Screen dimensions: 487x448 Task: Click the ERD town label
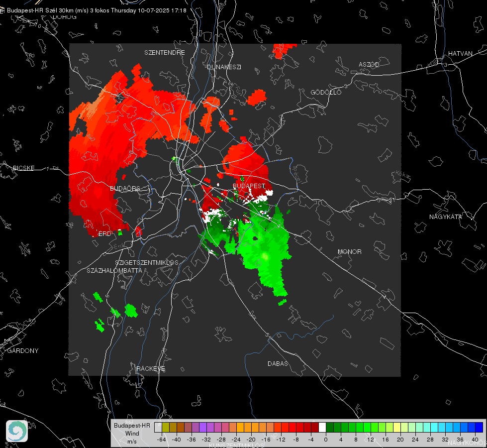[x=104, y=234]
